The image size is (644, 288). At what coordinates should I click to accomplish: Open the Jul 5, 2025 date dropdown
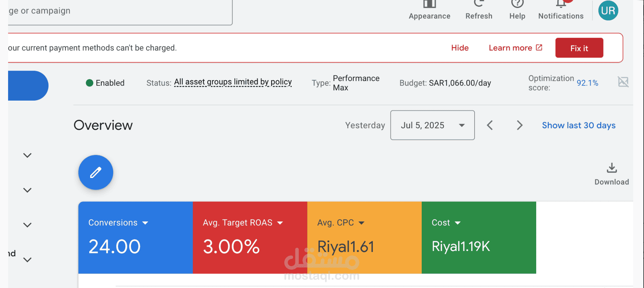(x=432, y=125)
